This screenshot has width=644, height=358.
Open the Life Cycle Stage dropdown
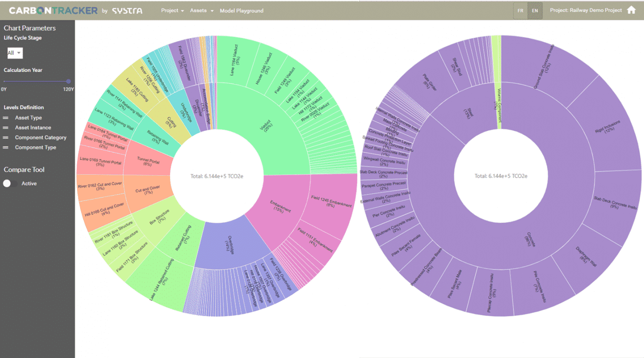(15, 53)
